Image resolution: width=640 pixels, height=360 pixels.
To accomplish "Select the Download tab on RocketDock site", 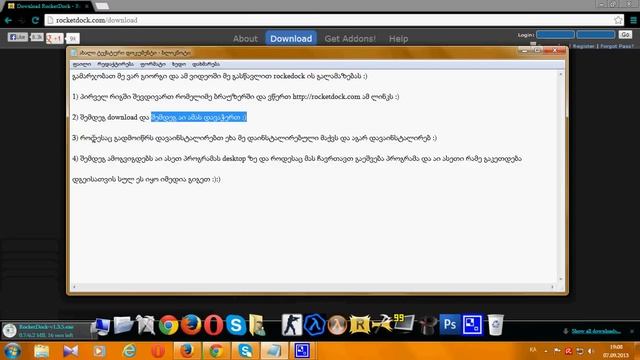I will point(291,38).
